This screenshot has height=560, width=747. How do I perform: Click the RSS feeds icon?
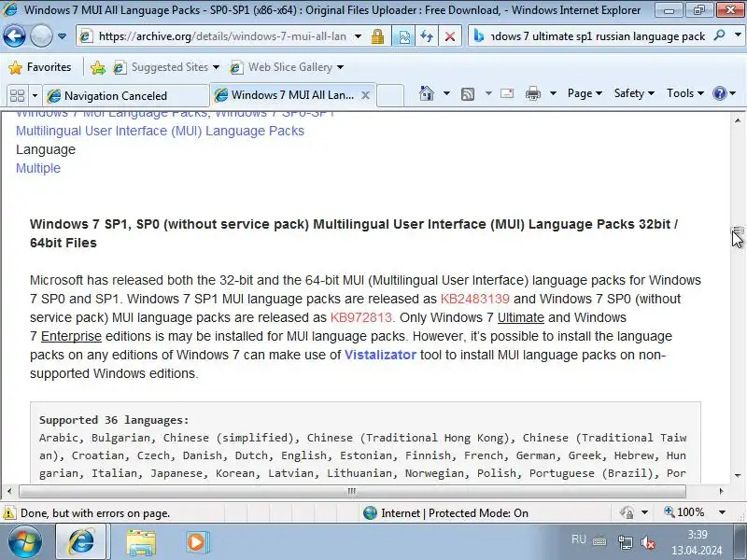pos(468,94)
